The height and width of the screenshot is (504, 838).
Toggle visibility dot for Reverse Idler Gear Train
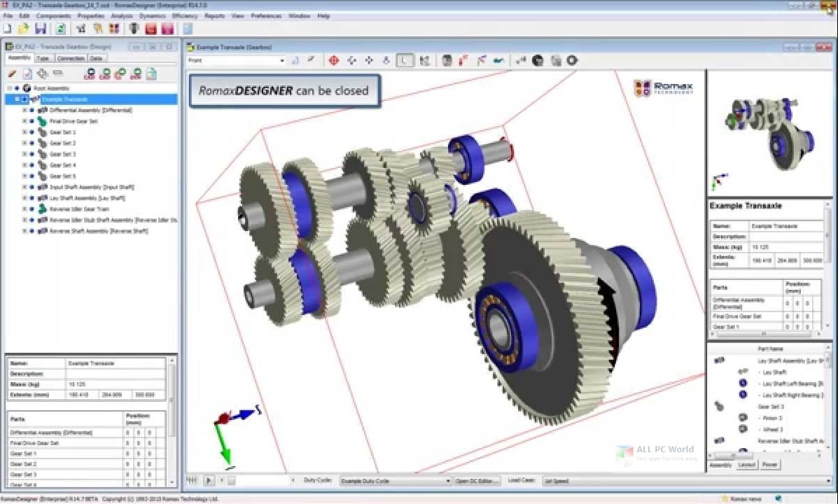(32, 209)
